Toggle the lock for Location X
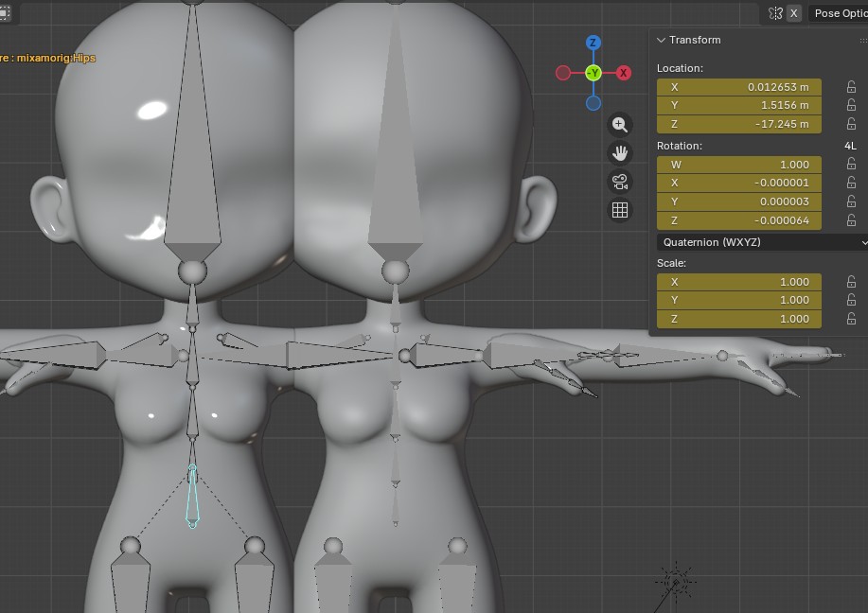 coord(851,87)
